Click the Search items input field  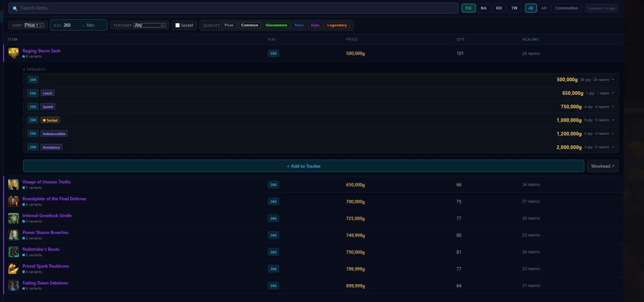(x=233, y=8)
